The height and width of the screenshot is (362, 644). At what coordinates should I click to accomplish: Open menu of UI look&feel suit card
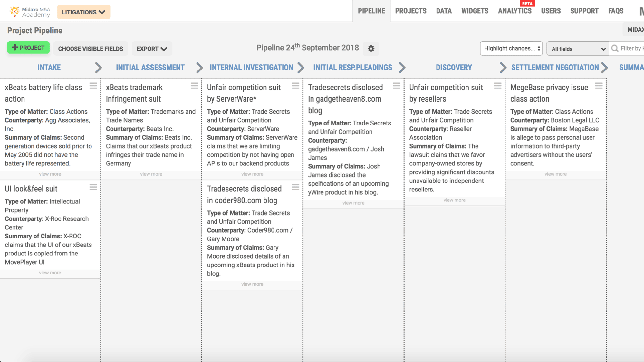(x=93, y=187)
